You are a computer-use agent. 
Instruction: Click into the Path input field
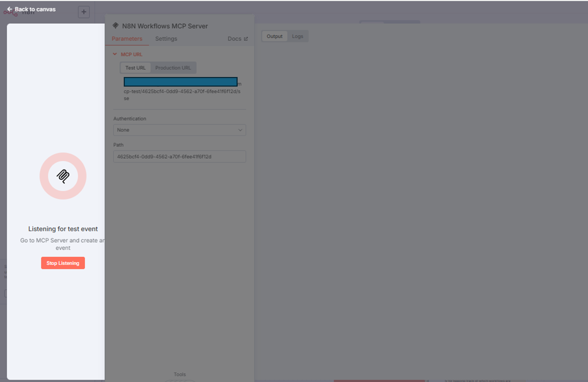179,156
